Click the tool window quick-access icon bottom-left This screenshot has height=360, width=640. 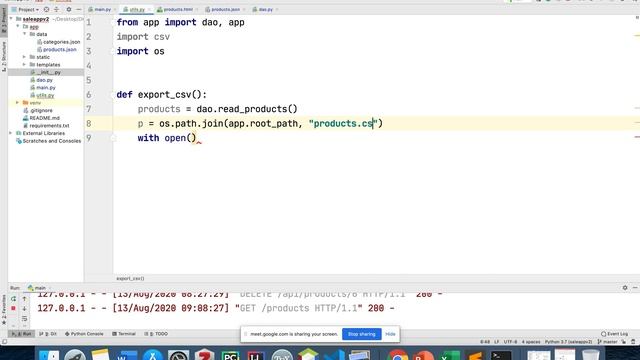click(x=4, y=342)
